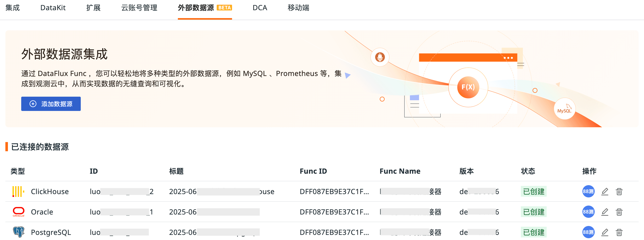Viewport: 644px width, 240px height.
Task: Open the 移动端 tab
Action: [x=298, y=8]
